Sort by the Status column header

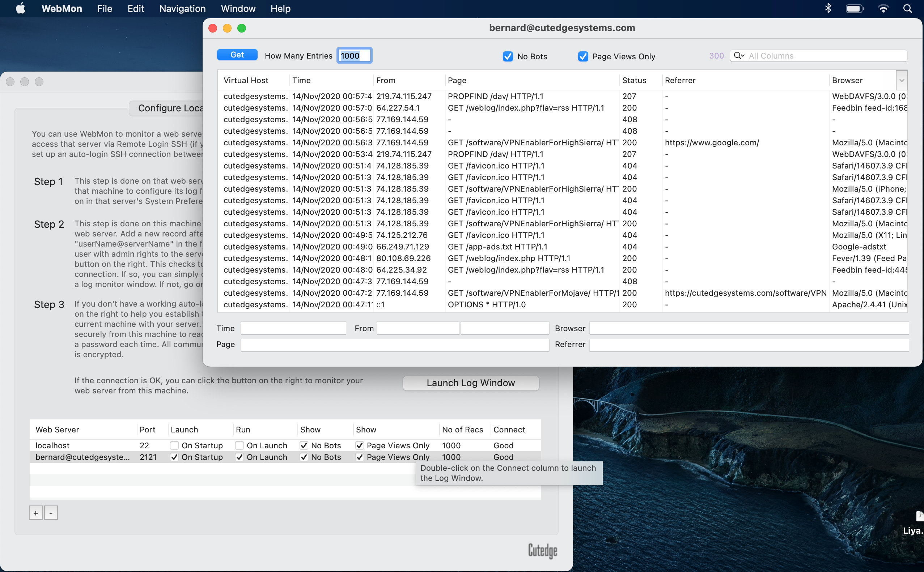(x=634, y=80)
